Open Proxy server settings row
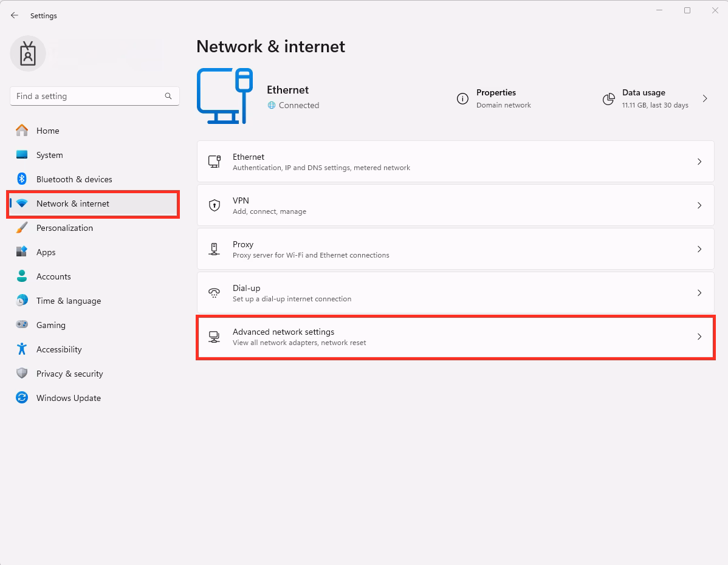This screenshot has width=728, height=565. coord(456,249)
